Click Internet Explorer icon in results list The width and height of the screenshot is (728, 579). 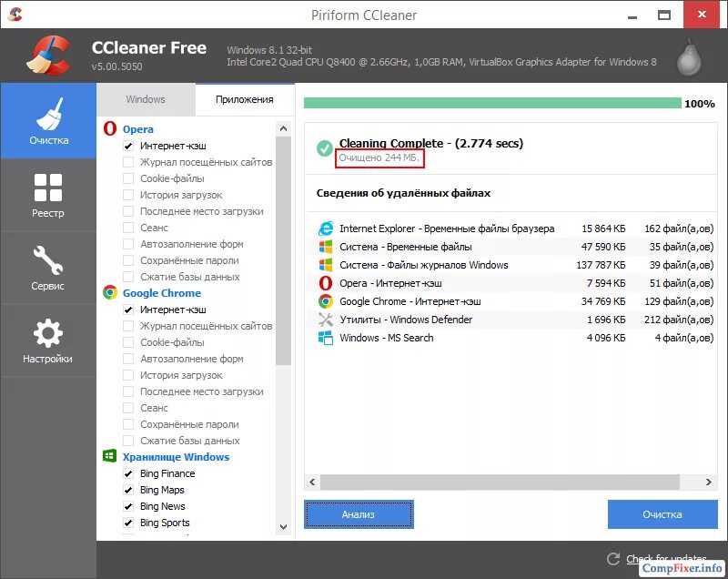[326, 229]
